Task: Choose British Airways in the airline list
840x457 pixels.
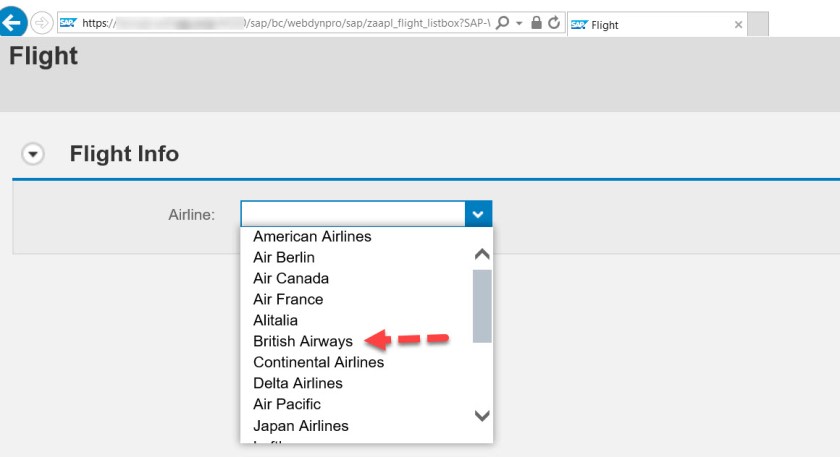Action: pos(303,341)
